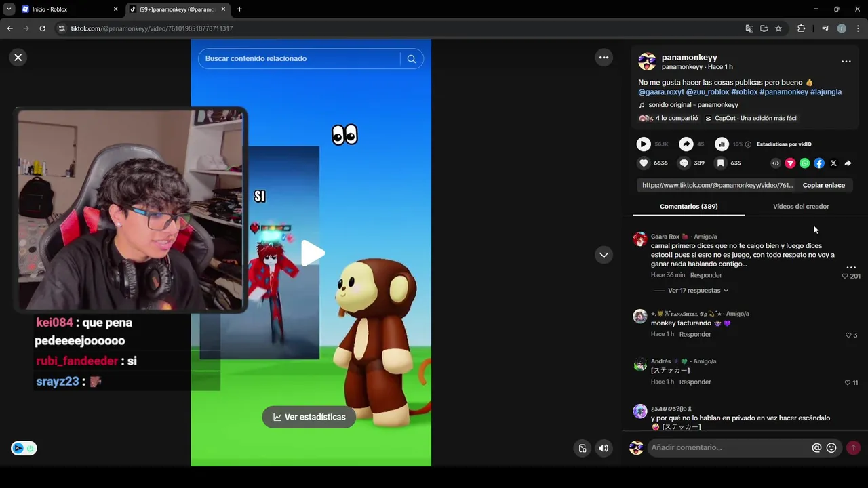Reply to 'monkey facturando' comment
Image resolution: width=868 pixels, height=488 pixels.
[x=695, y=334]
